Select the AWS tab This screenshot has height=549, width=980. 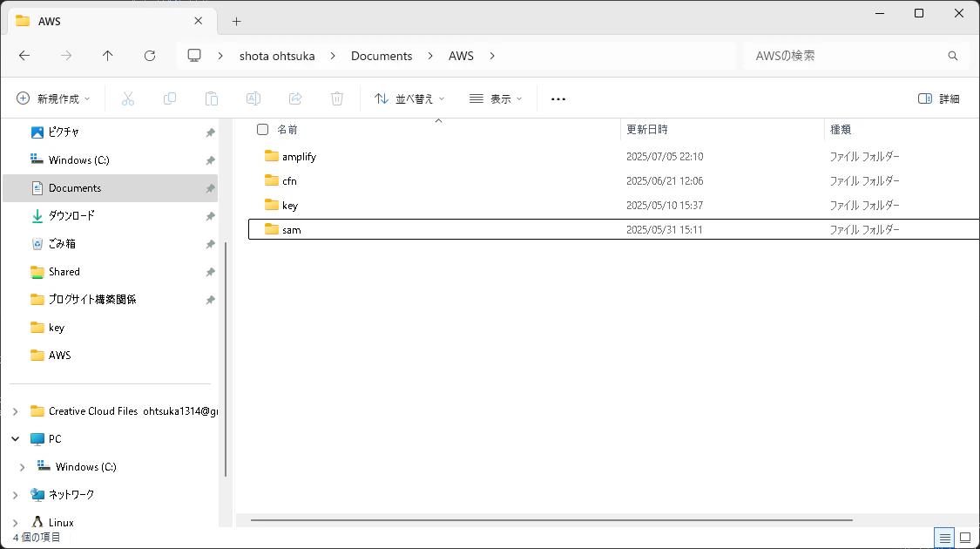(x=112, y=21)
